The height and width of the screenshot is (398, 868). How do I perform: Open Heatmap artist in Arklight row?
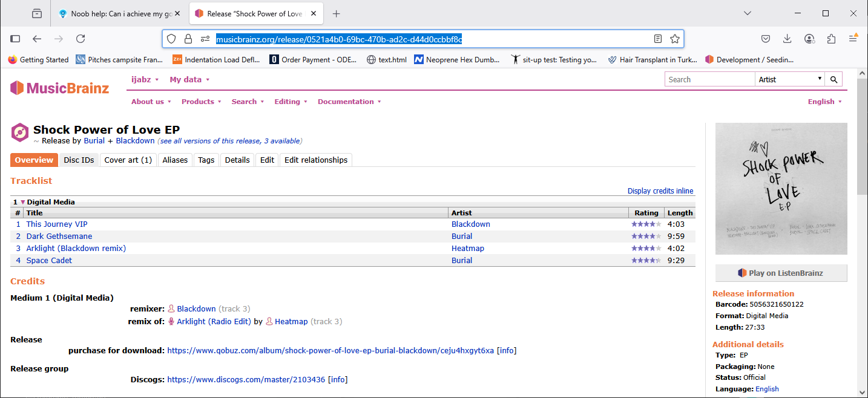(x=468, y=248)
